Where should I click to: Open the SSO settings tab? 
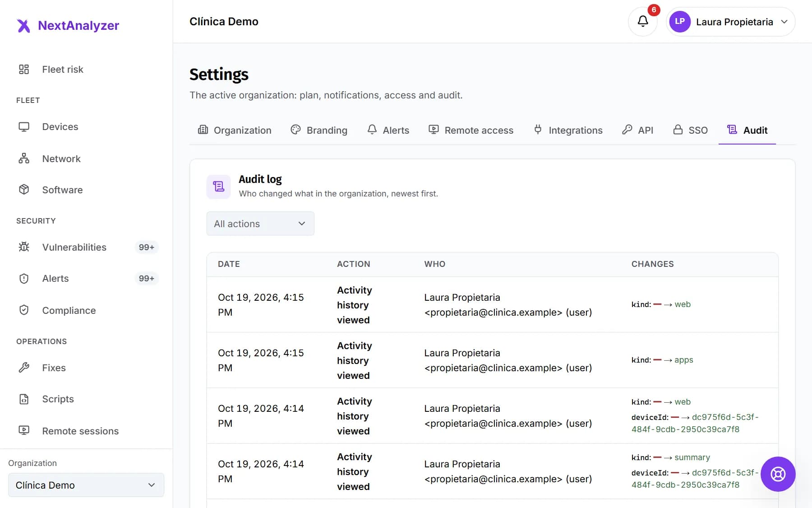click(x=690, y=130)
